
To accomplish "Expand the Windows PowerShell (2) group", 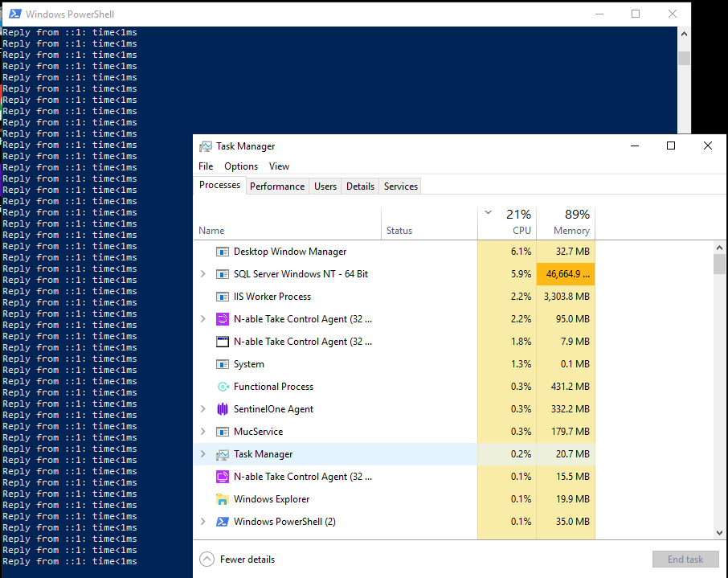I will point(203,522).
